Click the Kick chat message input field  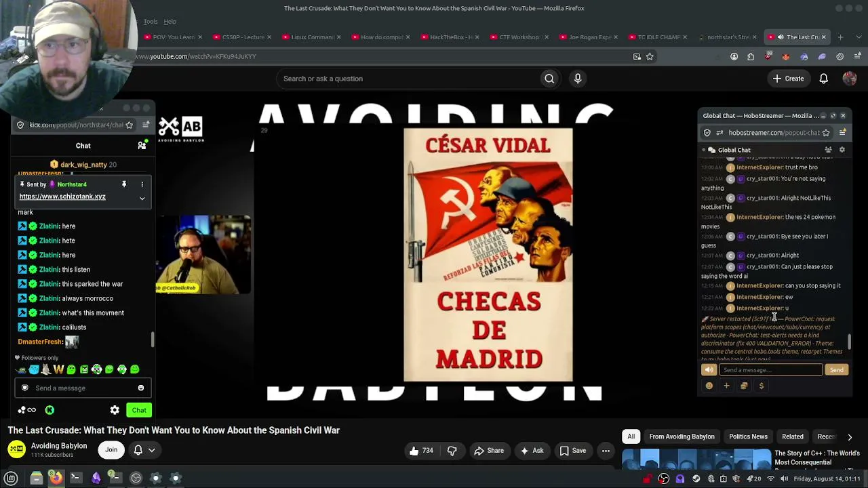tap(81, 388)
